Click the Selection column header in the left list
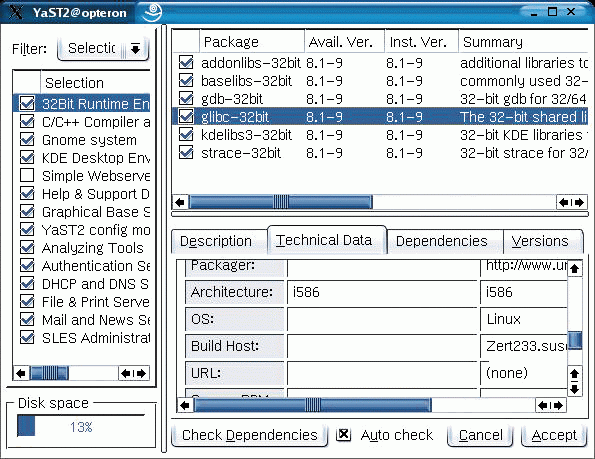 [x=96, y=83]
